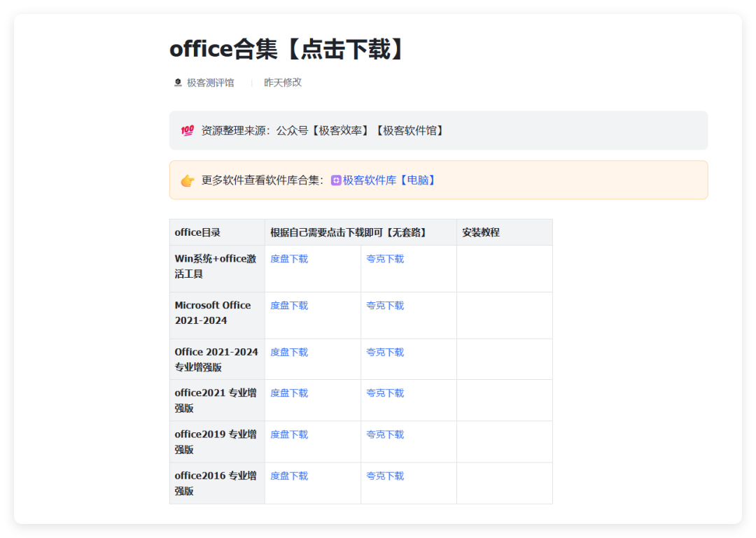Click 夸克下载 for office2019 专业增强版
This screenshot has height=538, width=756.
tap(385, 435)
